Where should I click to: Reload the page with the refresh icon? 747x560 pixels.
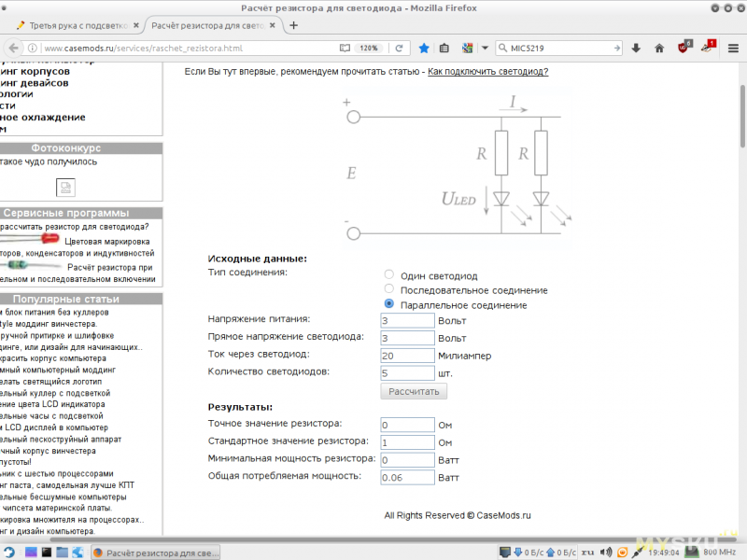point(400,49)
